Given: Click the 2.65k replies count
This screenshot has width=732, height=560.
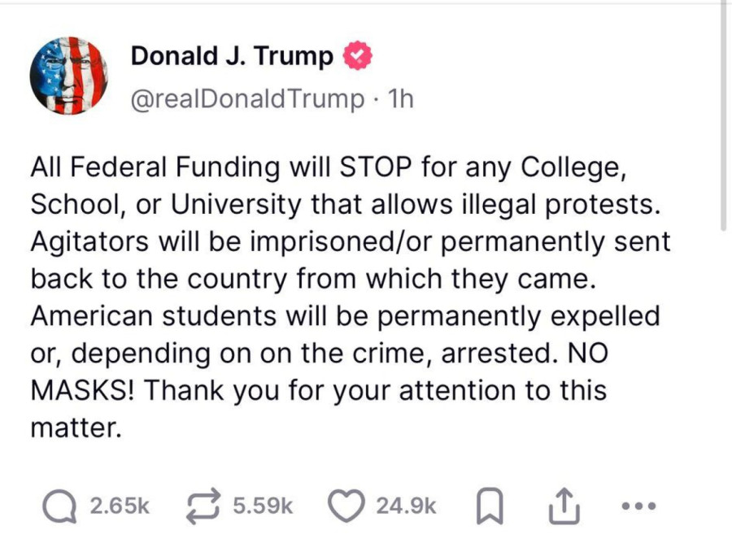Looking at the screenshot, I should (120, 506).
